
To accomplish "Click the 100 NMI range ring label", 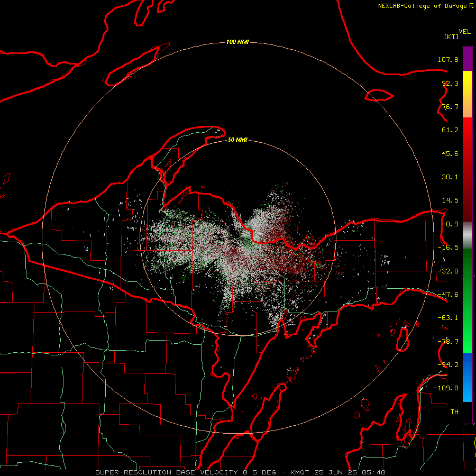I will click(237, 42).
